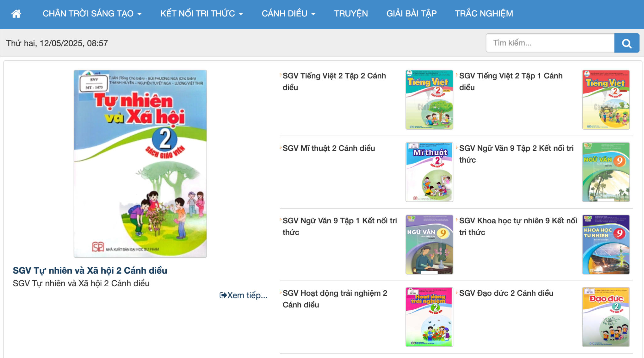Open SGV Tự nhiên và Xã hội 2 Cánh diều link
Image resolution: width=644 pixels, height=358 pixels.
[90, 270]
